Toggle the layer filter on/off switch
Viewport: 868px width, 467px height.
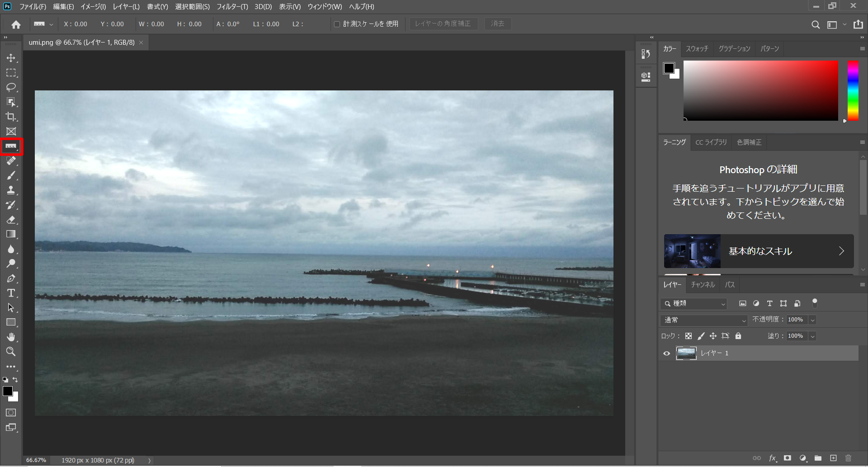pyautogui.click(x=815, y=302)
